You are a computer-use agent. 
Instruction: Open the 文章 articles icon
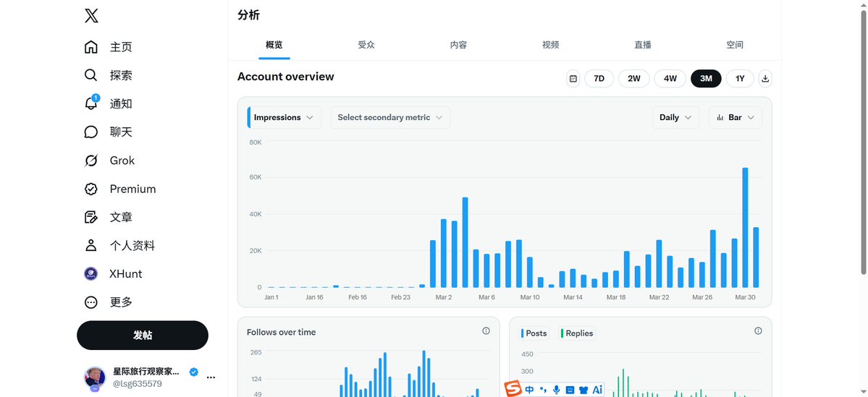click(90, 217)
